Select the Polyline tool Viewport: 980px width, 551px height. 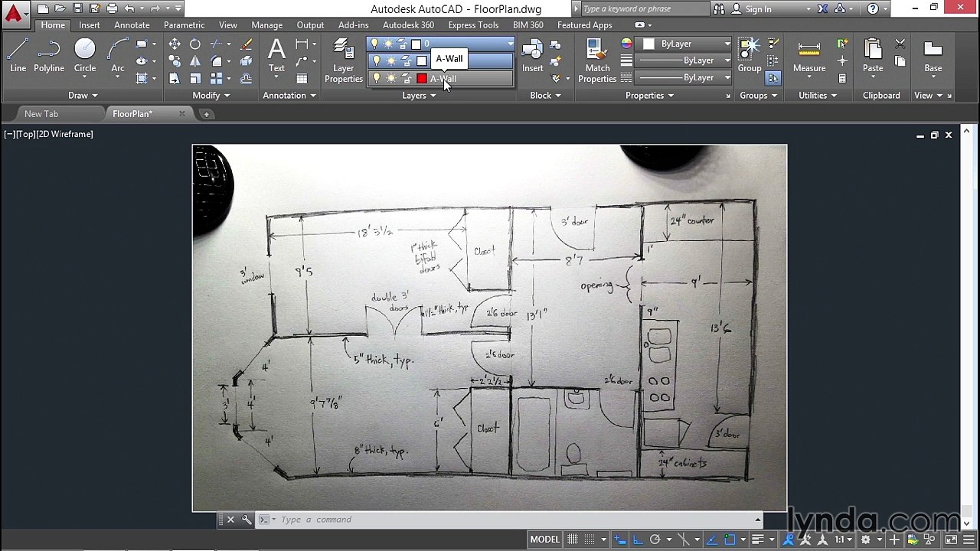(x=49, y=56)
